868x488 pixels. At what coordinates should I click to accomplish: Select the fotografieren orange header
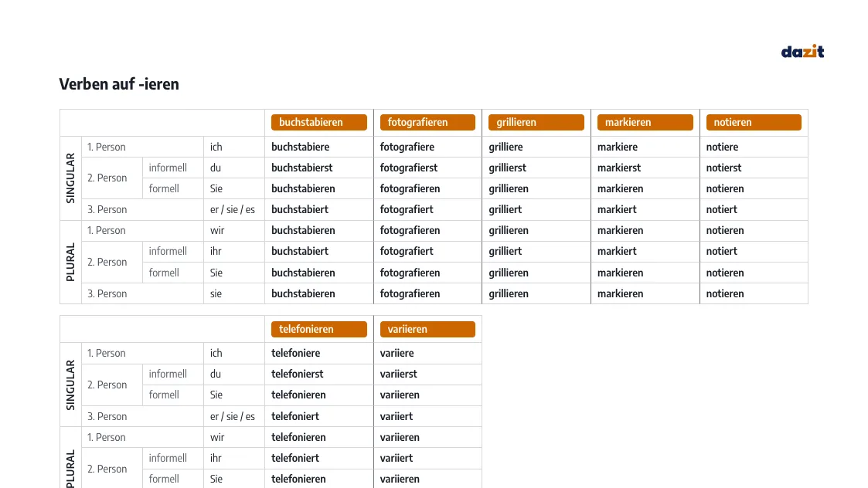[x=427, y=122]
